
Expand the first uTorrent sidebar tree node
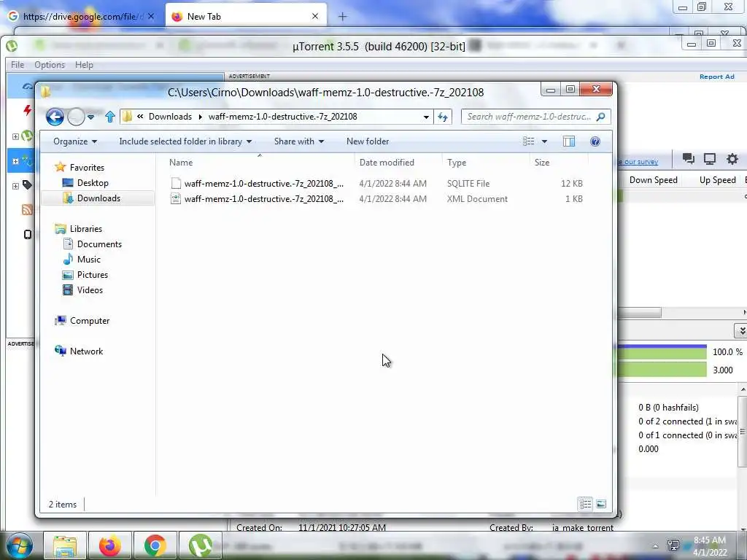click(x=16, y=136)
